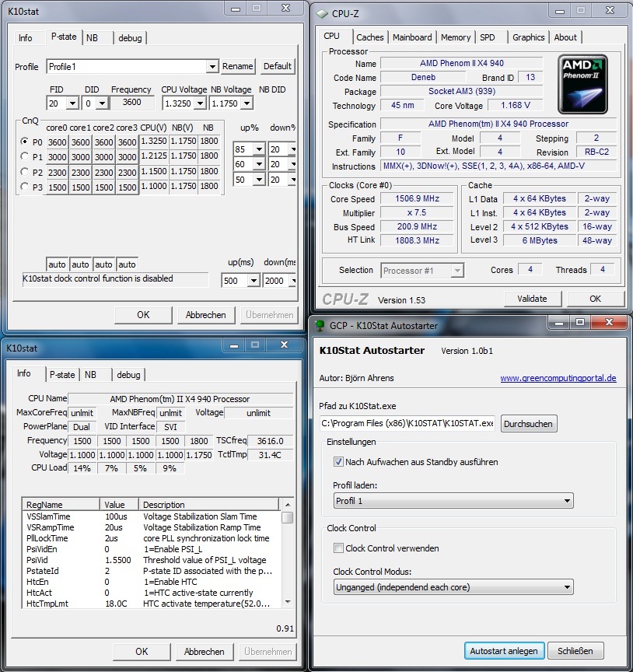Screen dimensions: 633x672
Task: Expand the NB Voltage dropdown
Action: [247, 103]
